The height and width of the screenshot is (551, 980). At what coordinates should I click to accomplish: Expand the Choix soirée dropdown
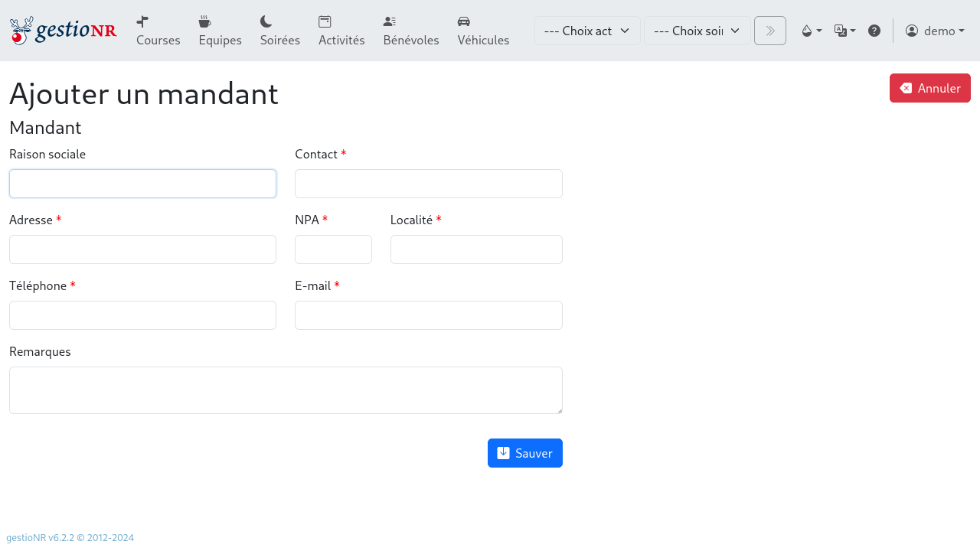697,31
